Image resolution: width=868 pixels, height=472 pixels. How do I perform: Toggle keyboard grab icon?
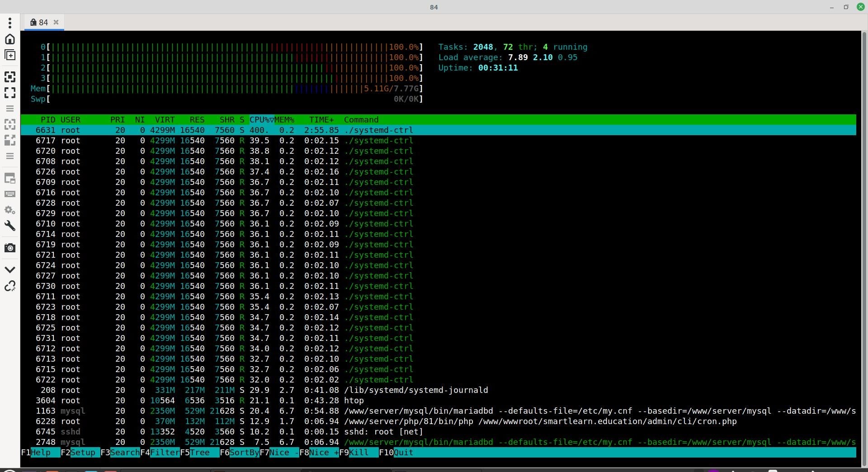(10, 194)
